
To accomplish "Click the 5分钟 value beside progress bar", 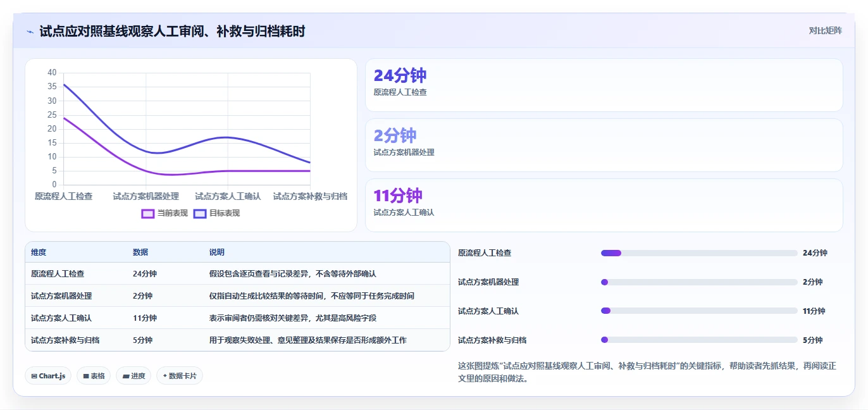I will (x=813, y=340).
